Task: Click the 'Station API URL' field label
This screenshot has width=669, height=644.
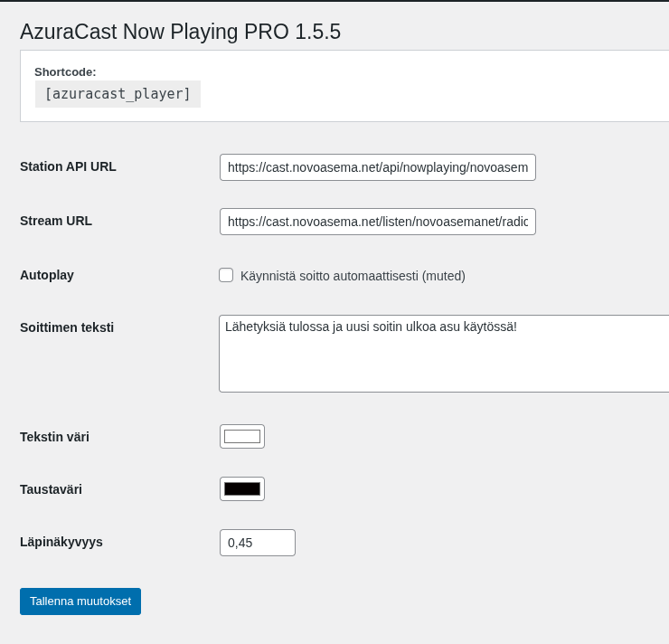Action: click(x=68, y=166)
